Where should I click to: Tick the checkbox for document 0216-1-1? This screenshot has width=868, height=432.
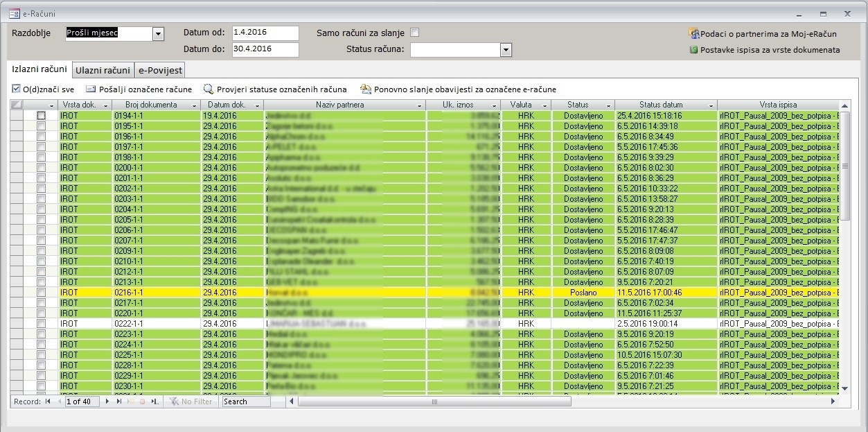(x=42, y=293)
